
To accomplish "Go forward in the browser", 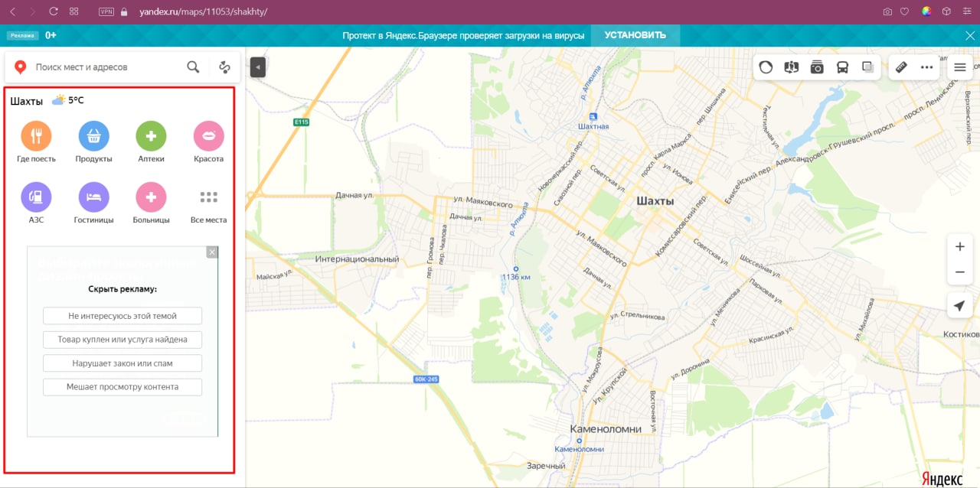I will 33,11.
